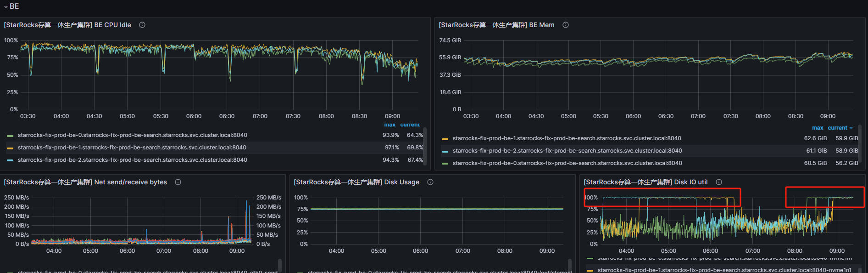This screenshot has height=273, width=868.
Task: Click the BE CPU Idle legend scrollbar
Action: [425, 146]
